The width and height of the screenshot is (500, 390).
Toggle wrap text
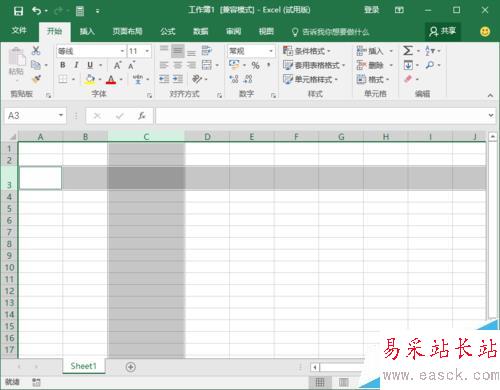click(x=207, y=51)
